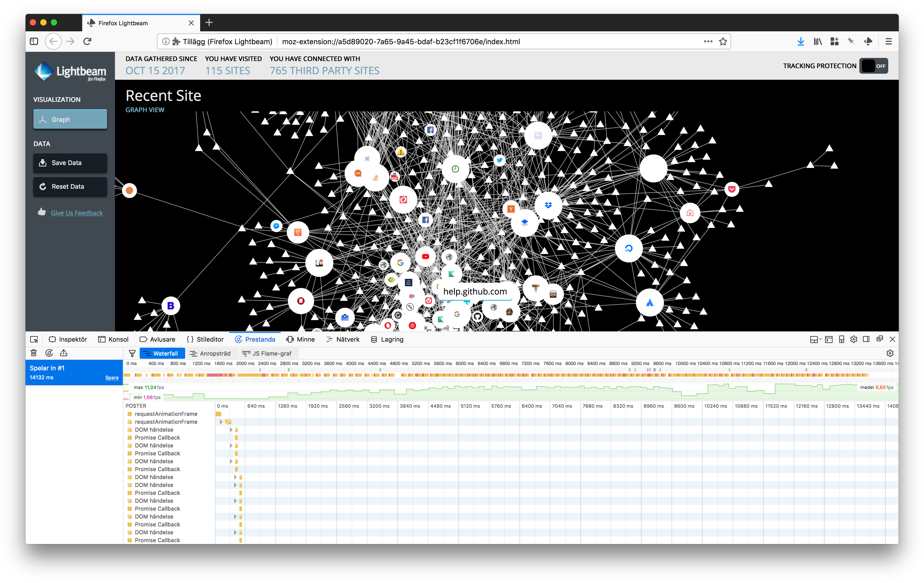Click the help.github.com node tooltip
The width and height of the screenshot is (924, 583).
(x=475, y=292)
